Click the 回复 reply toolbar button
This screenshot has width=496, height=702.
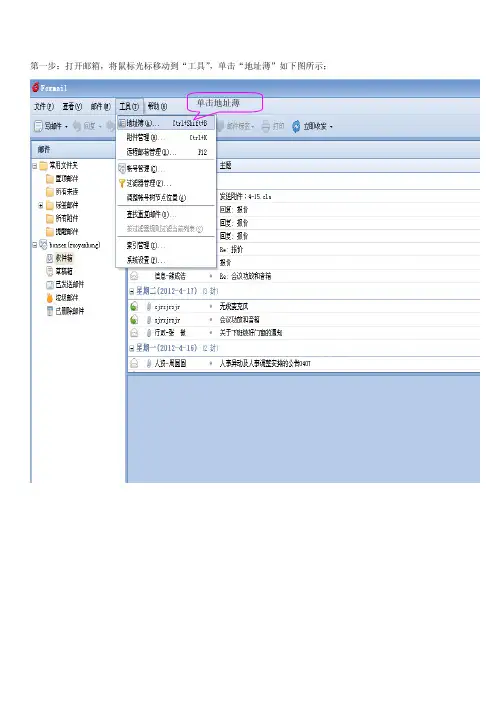coord(85,126)
